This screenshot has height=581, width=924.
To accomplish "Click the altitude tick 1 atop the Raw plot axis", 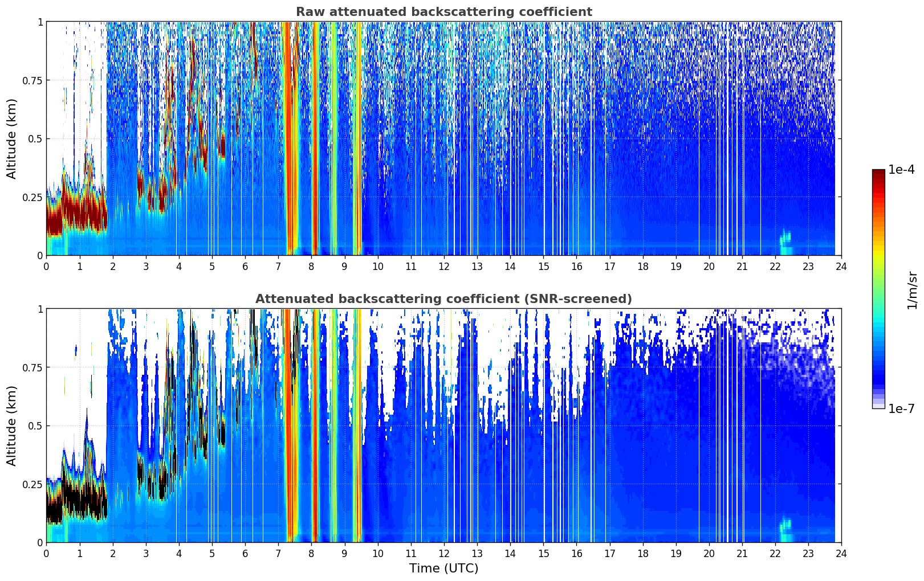I will pyautogui.click(x=40, y=22).
